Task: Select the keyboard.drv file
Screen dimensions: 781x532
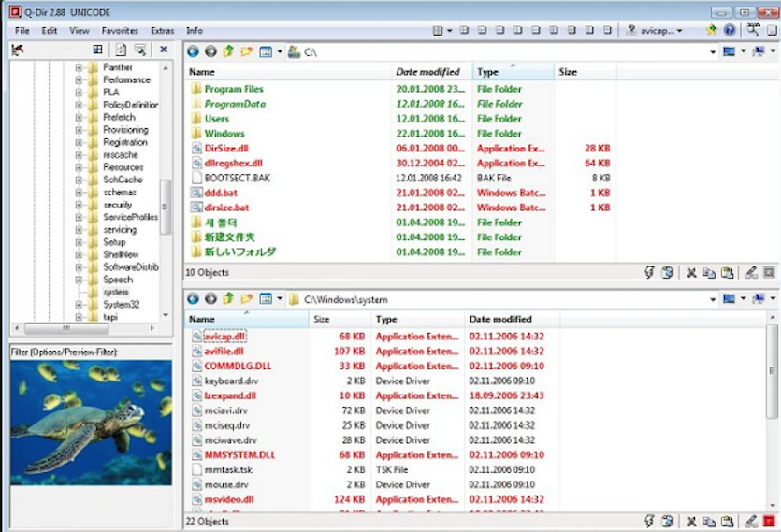Action: point(373,381)
